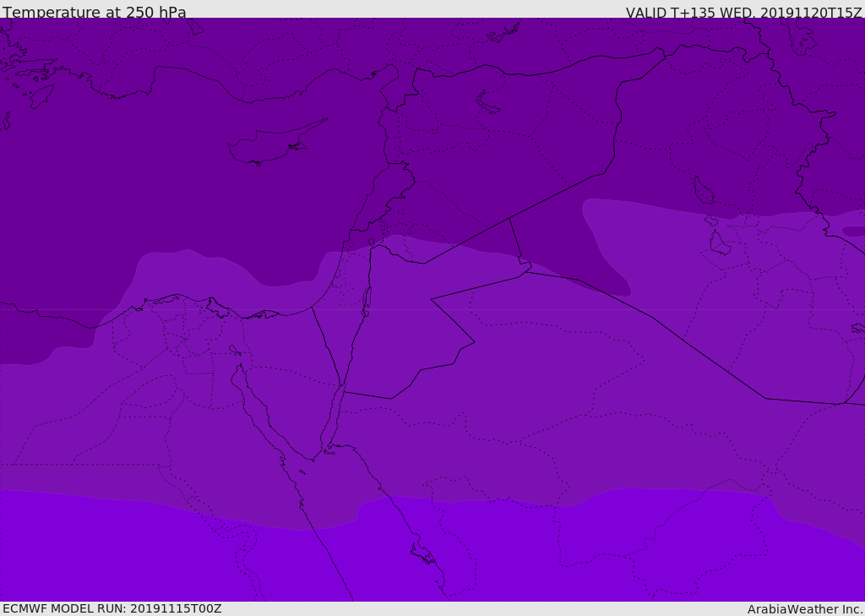The image size is (865, 616).
Task: Click the 'ECMWF MODEL RUN: 20191115T00Z' footer text
Action: pyautogui.click(x=112, y=608)
